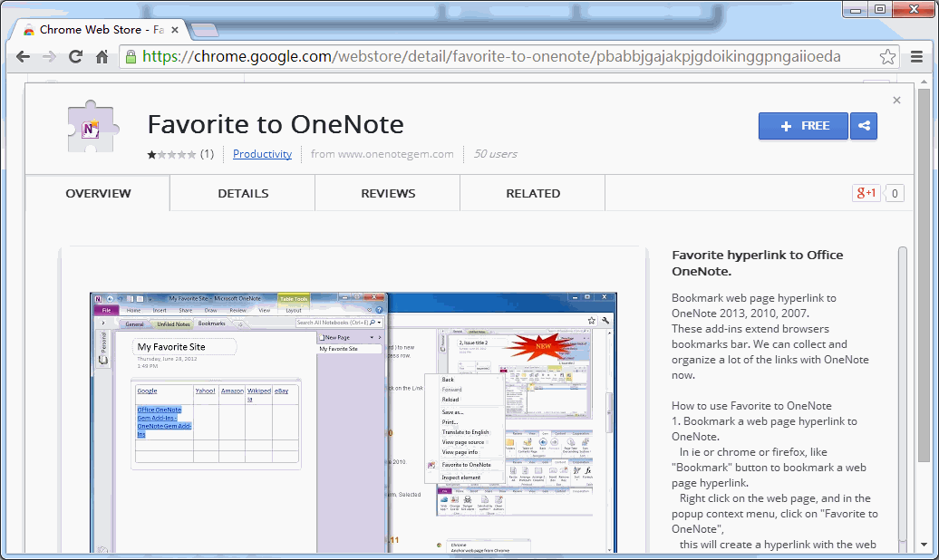Click the star rating of the extension
The image size is (939, 560).
click(172, 155)
